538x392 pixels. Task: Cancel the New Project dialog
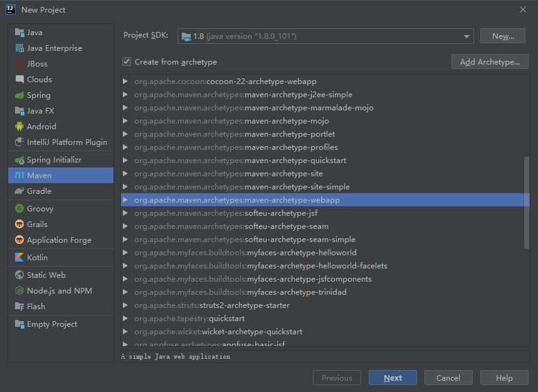pos(448,378)
